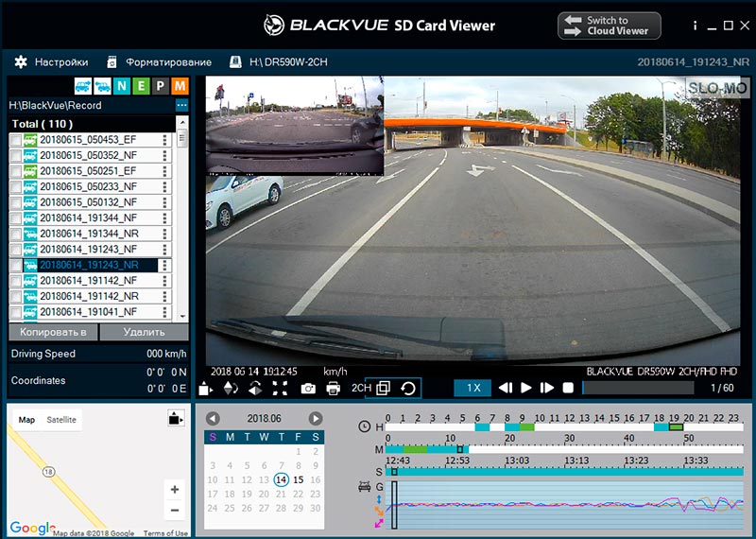
Task: Open options menu for 20180615_050233_NF
Action: click(x=164, y=186)
